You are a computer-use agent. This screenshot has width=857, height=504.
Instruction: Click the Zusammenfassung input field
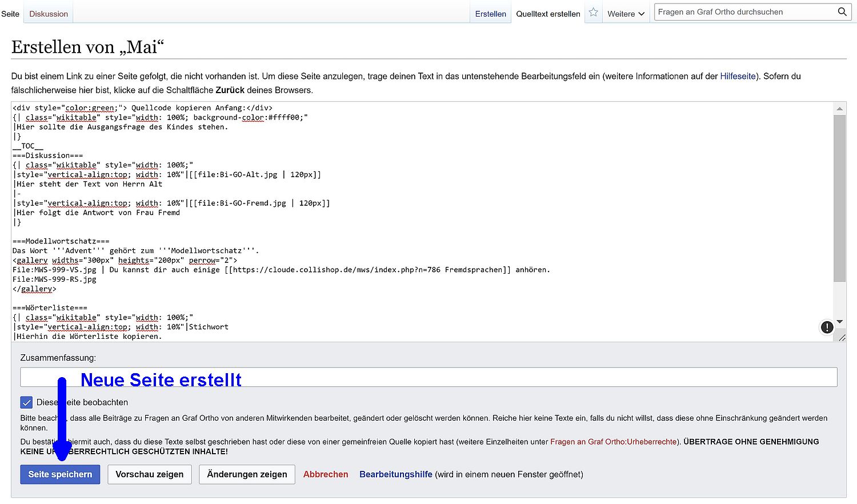[x=428, y=377]
